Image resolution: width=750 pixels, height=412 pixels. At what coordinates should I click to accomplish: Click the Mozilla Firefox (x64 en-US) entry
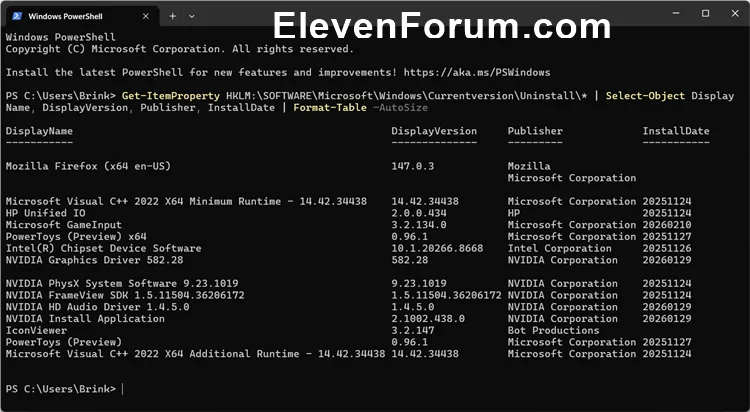point(88,166)
